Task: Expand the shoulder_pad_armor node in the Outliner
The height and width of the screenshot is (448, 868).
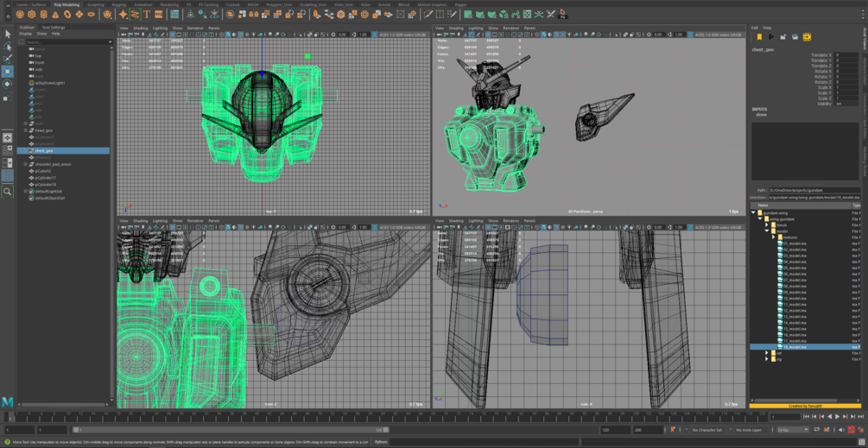Action: tap(25, 164)
